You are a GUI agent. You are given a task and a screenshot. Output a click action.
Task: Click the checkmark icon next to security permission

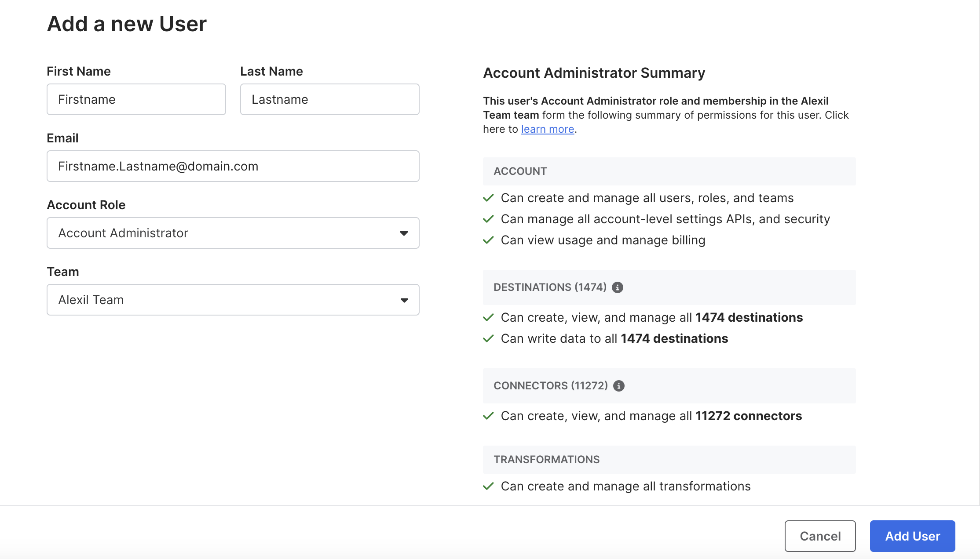489,218
